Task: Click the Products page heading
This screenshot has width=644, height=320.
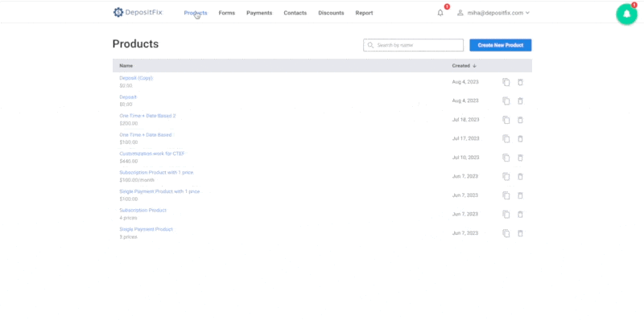Action: pyautogui.click(x=135, y=44)
